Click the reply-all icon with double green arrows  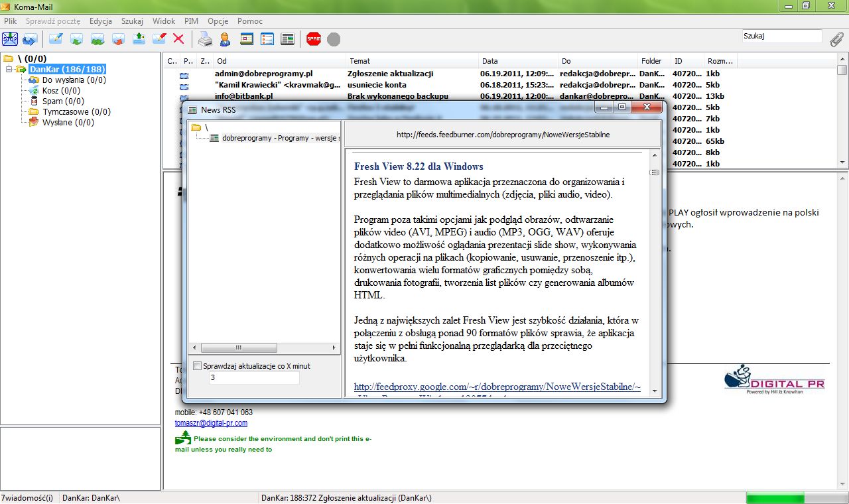click(98, 39)
